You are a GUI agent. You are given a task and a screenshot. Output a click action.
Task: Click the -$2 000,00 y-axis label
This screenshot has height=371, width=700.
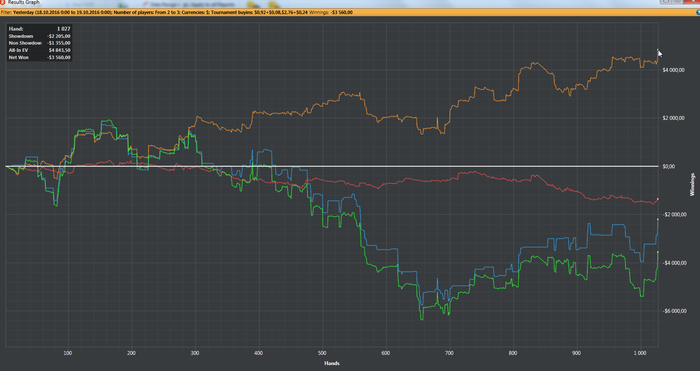click(x=674, y=215)
